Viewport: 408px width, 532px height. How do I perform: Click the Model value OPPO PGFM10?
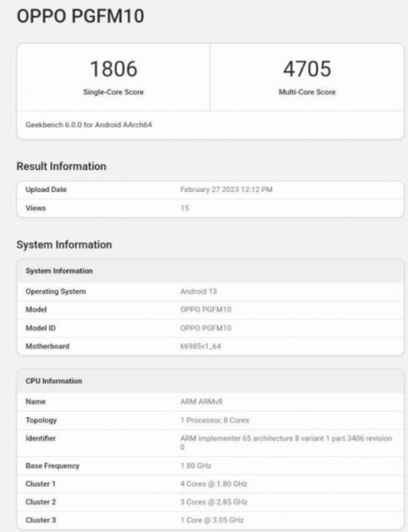point(206,309)
